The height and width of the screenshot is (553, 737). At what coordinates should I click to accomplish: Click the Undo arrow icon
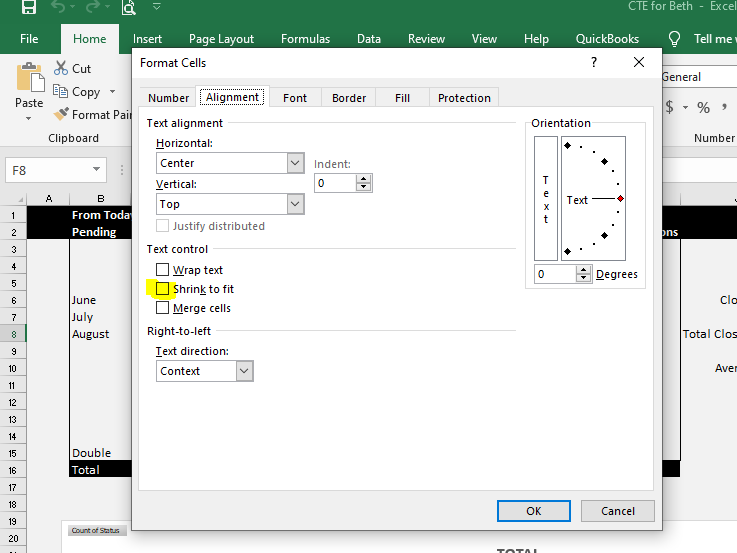pos(58,7)
